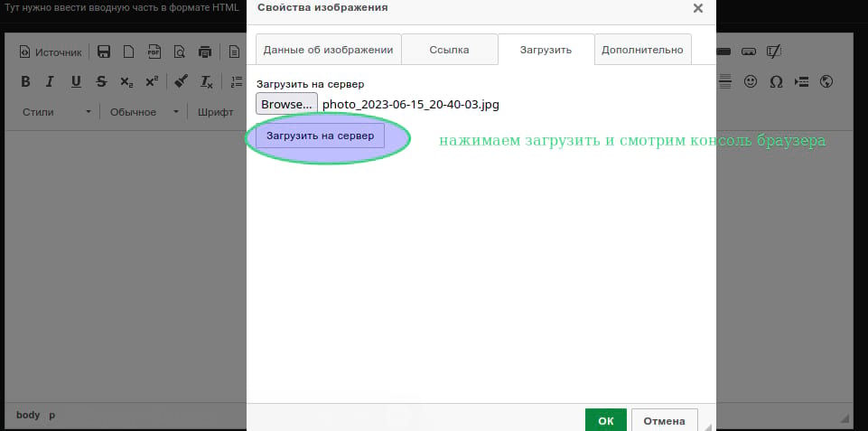The width and height of the screenshot is (868, 431).
Task: Apply superscript formatting
Action: pyautogui.click(x=152, y=82)
